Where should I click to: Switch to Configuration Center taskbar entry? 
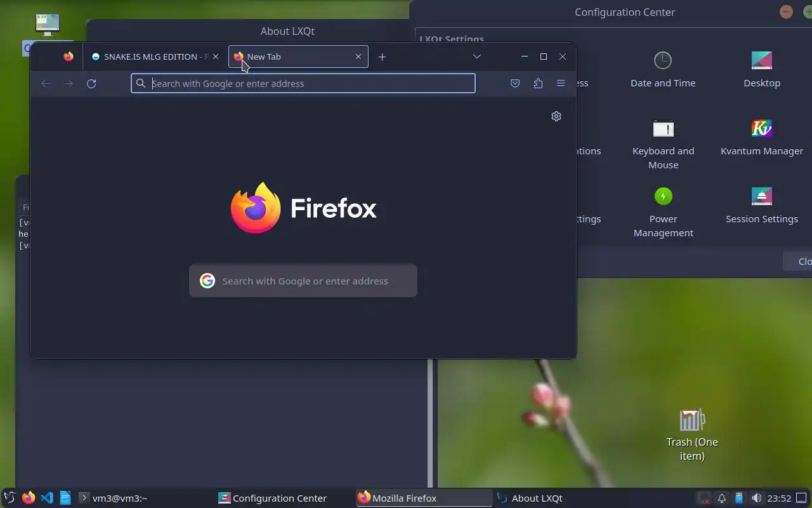click(284, 498)
